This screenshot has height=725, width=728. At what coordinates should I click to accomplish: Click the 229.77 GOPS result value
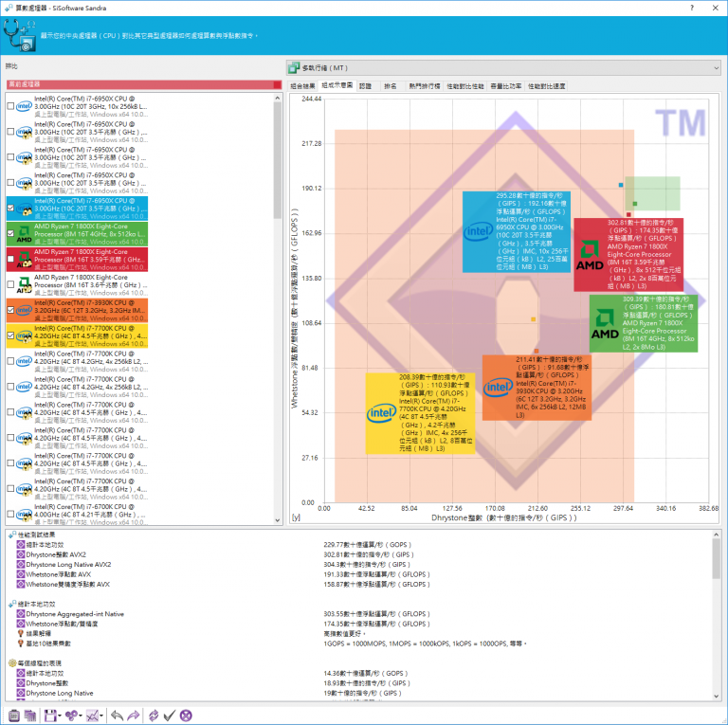tap(368, 544)
